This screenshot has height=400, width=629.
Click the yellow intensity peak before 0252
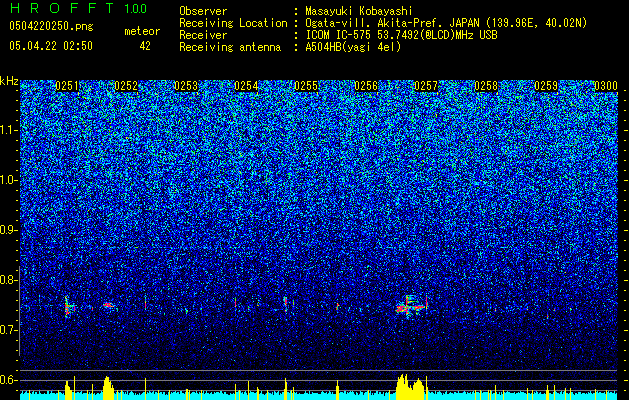pyautogui.click(x=108, y=387)
